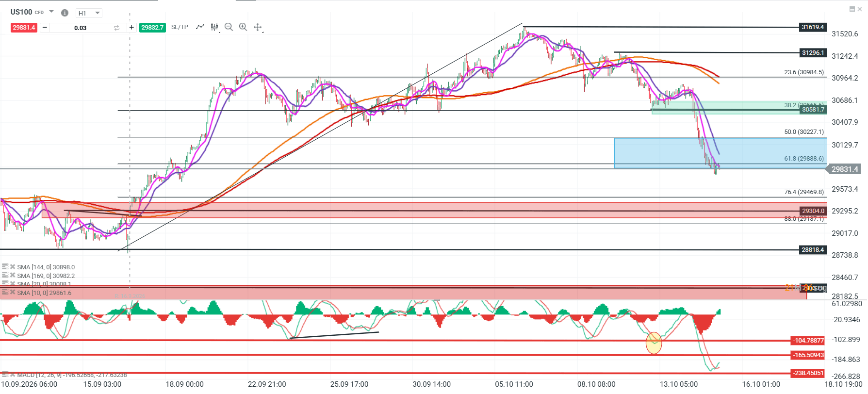Screen dimensions: 868x394
Task: Select the 28818.4 horizontal line price label
Action: point(813,250)
